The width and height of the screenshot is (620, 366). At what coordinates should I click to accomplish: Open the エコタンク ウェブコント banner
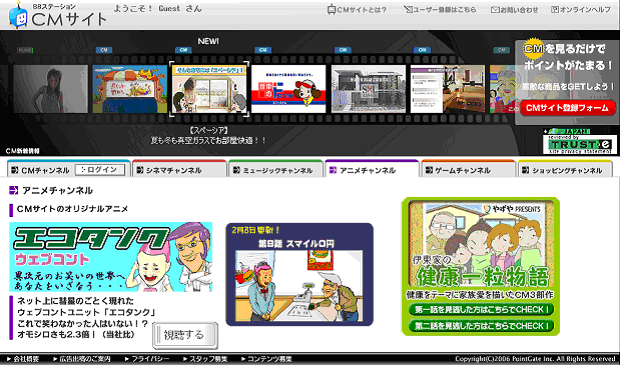tap(111, 257)
